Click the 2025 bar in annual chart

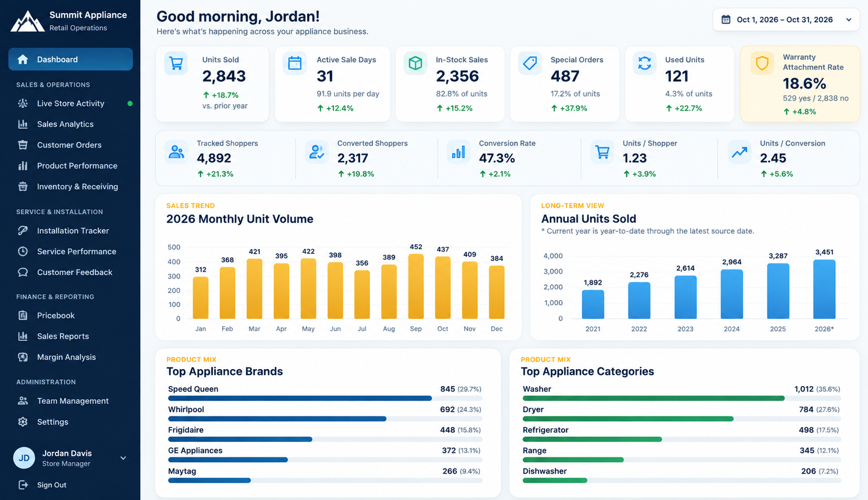(778, 291)
